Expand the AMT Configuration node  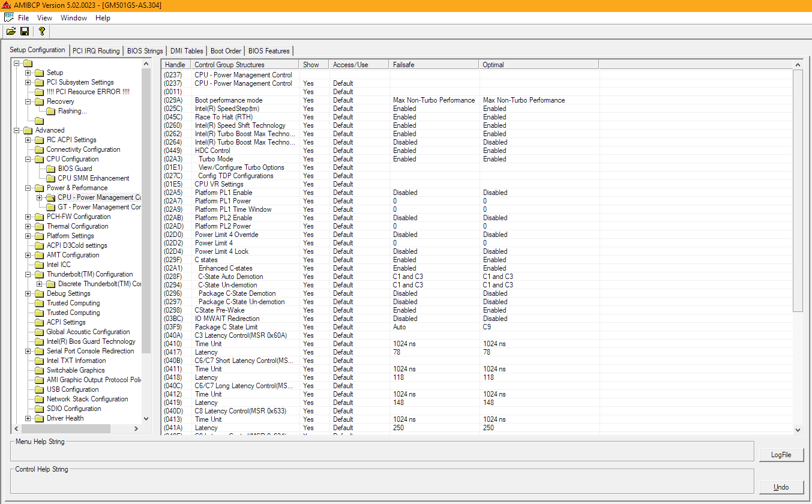[28, 255]
